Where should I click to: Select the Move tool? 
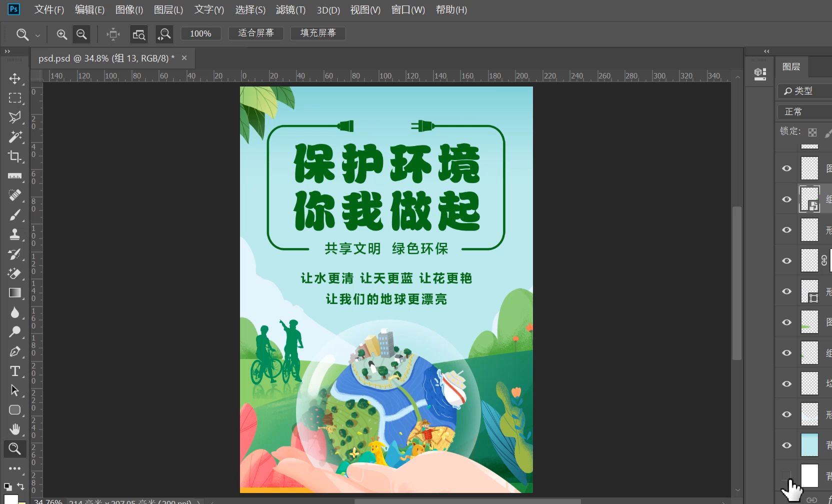tap(15, 78)
